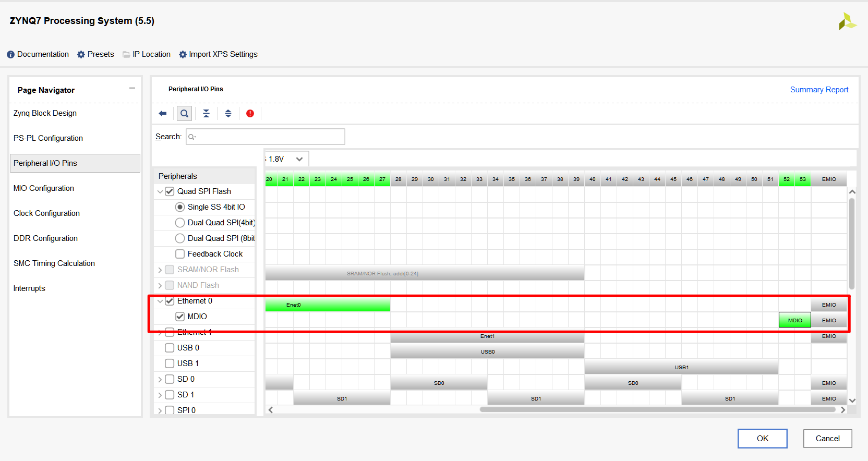Click the vertical scrollbar thumb of pin grid

(x=852, y=244)
